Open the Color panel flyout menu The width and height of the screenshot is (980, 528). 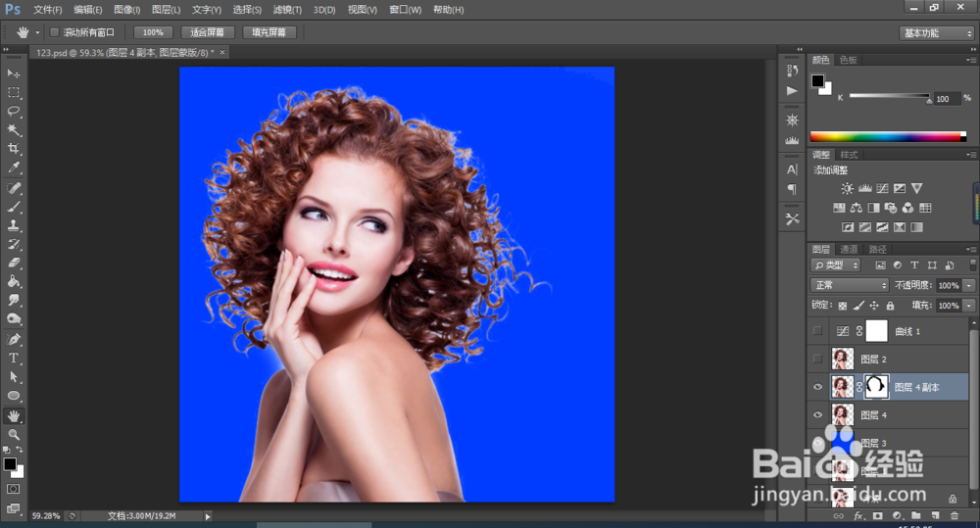[x=970, y=60]
